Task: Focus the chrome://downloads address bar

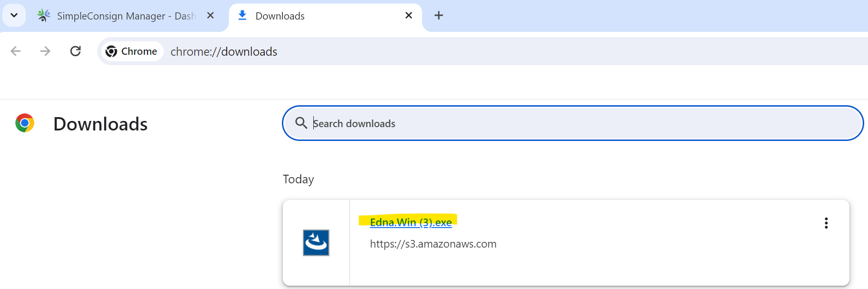Action: point(429,51)
